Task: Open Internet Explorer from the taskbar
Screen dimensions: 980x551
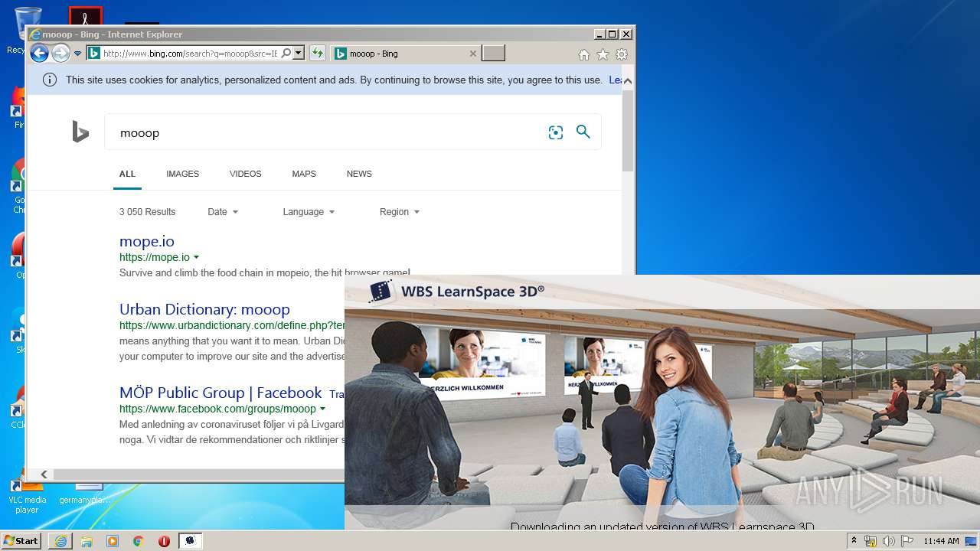Action: point(60,541)
